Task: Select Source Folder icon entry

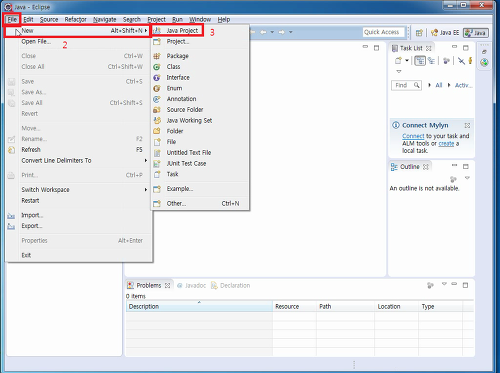Action: pos(200,109)
